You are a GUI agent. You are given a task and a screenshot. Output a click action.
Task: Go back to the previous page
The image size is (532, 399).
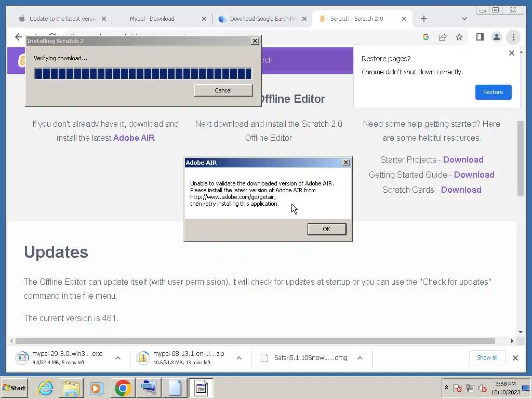(19, 37)
